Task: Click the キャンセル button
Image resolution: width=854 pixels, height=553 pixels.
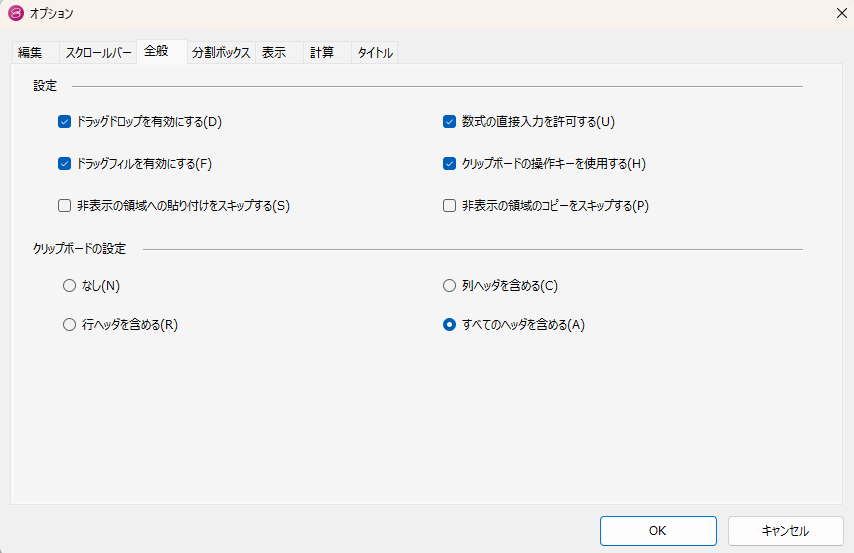Action: tap(785, 531)
